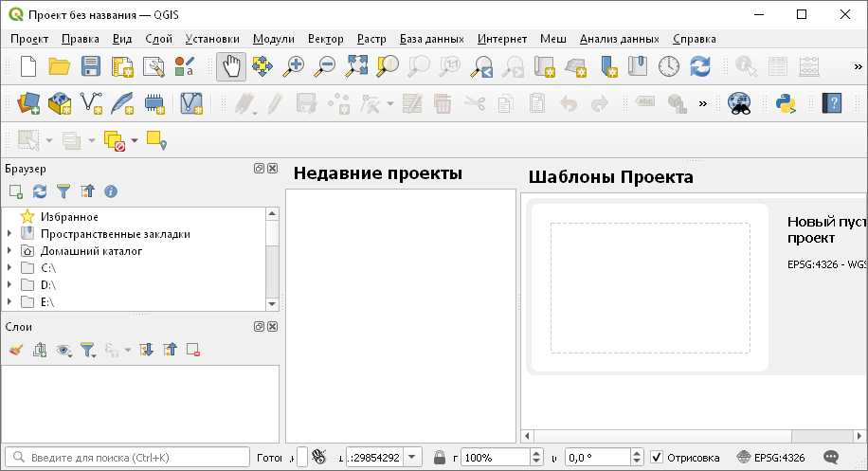Expand the E:\ drive node
Viewport: 868px width, 471px height.
9,302
